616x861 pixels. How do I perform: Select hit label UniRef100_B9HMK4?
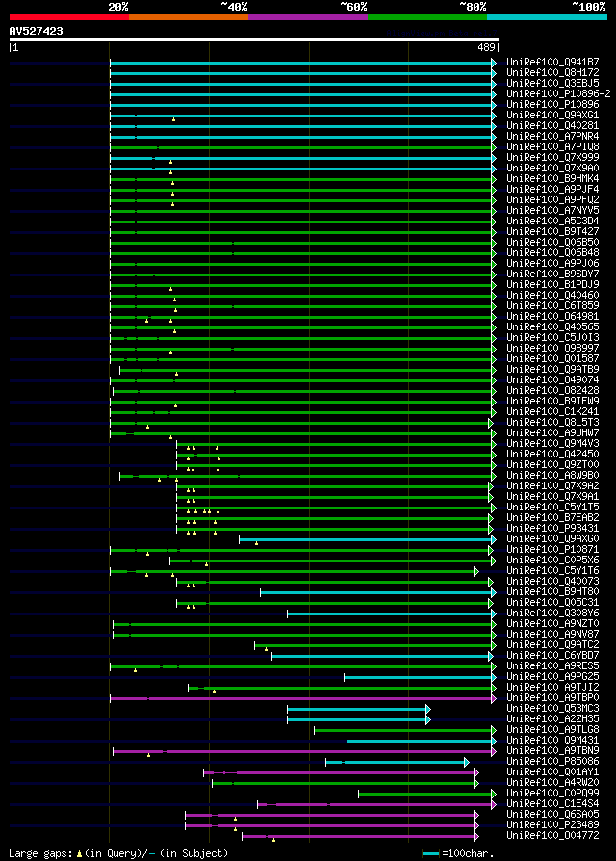552,178
